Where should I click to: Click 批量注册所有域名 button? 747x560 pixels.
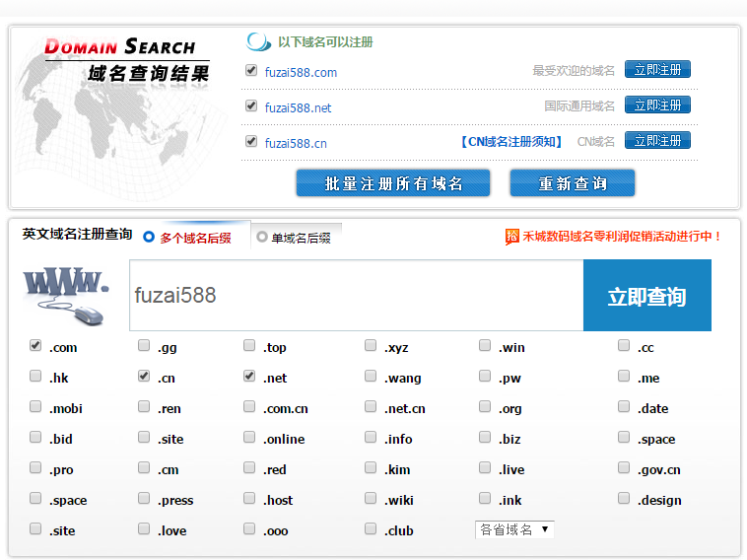393,183
